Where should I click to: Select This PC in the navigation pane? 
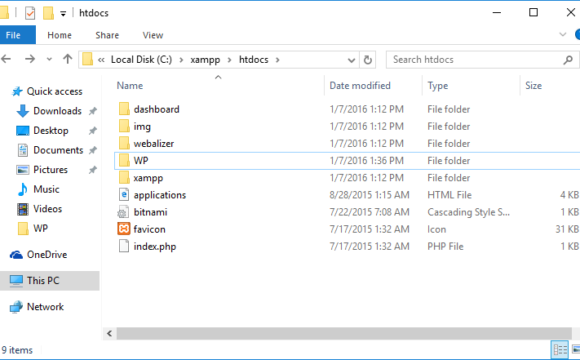tap(50, 280)
